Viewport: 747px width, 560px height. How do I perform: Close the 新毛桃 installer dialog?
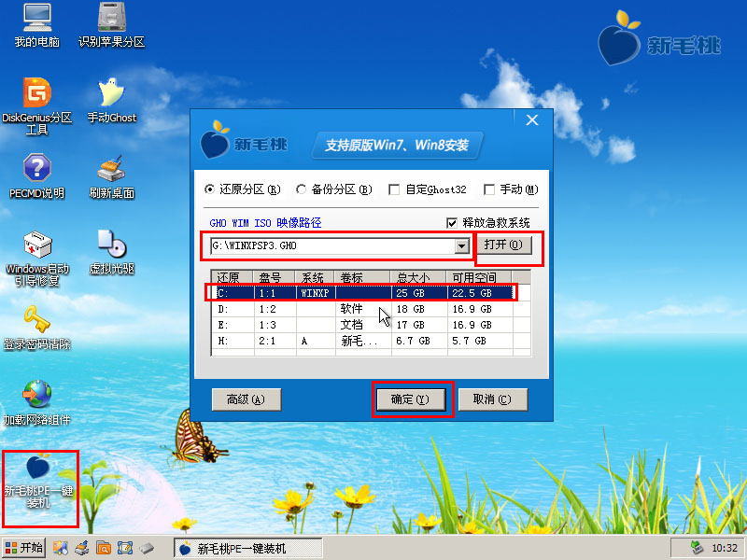pyautogui.click(x=532, y=120)
